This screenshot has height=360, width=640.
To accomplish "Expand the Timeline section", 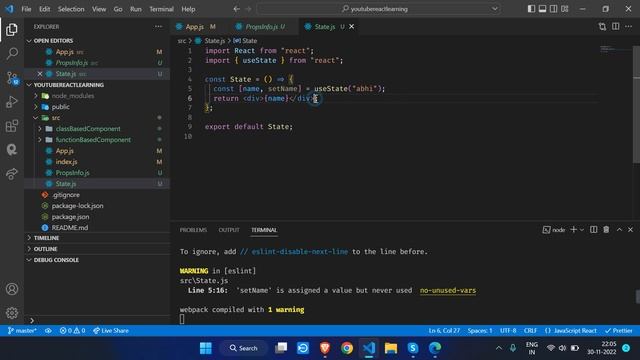I will [x=47, y=238].
